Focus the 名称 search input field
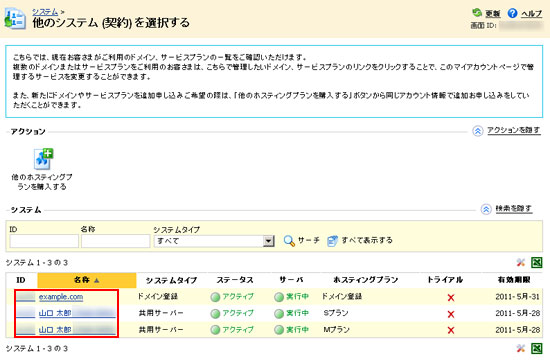The height and width of the screenshot is (361, 550). coord(115,241)
